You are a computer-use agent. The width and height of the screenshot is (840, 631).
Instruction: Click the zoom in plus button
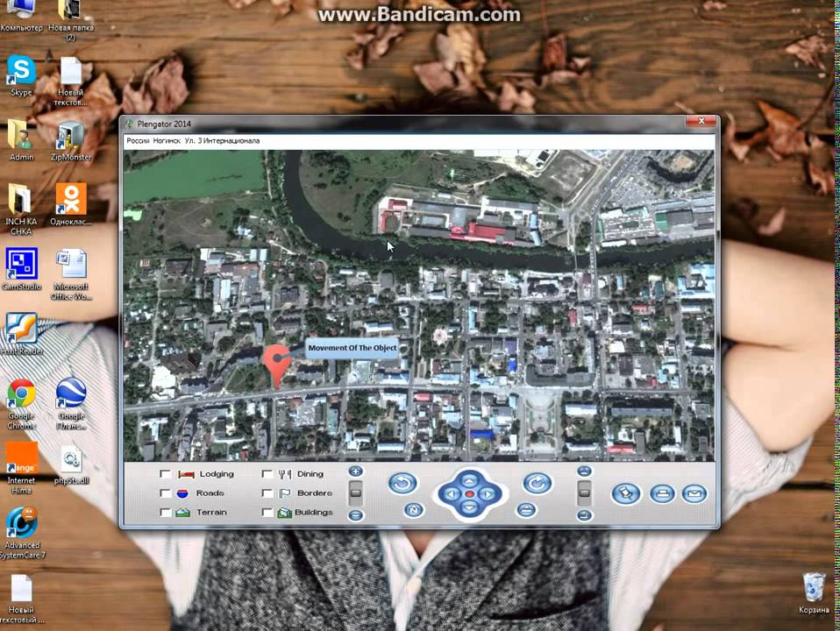[356, 471]
